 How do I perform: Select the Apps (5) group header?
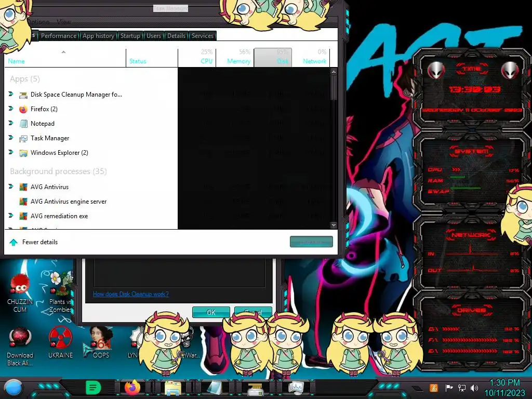point(25,79)
